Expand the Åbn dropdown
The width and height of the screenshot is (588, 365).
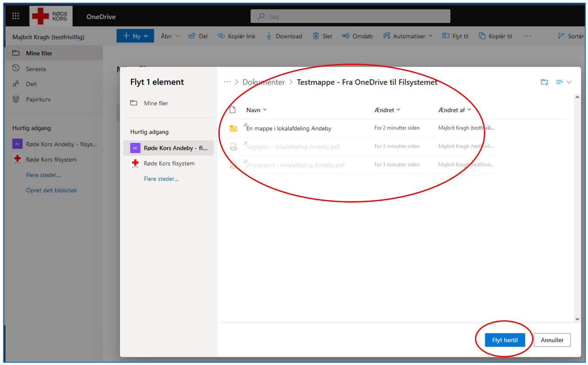[x=171, y=36]
